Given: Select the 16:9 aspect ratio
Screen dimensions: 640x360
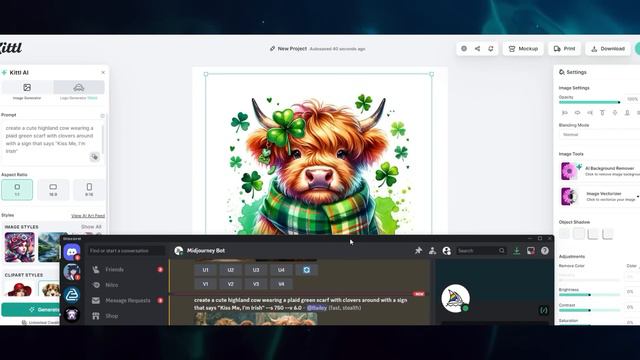Looking at the screenshot, I should tap(53, 190).
